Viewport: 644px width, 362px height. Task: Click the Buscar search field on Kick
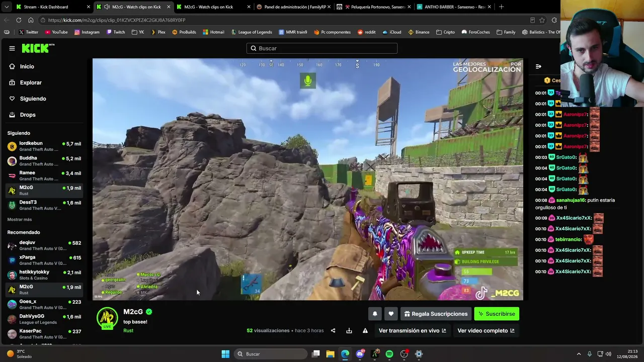pyautogui.click(x=322, y=48)
